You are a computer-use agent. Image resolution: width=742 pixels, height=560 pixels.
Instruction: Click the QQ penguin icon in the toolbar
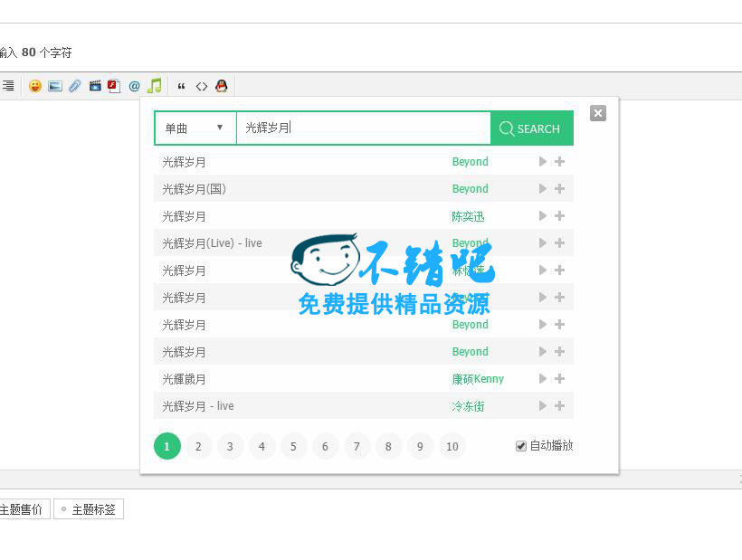222,86
